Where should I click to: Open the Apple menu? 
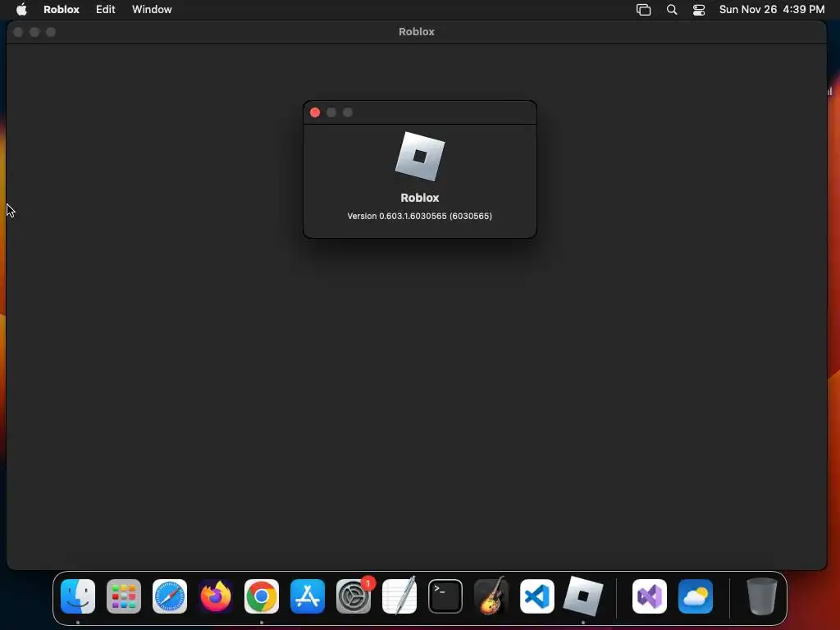[x=21, y=9]
